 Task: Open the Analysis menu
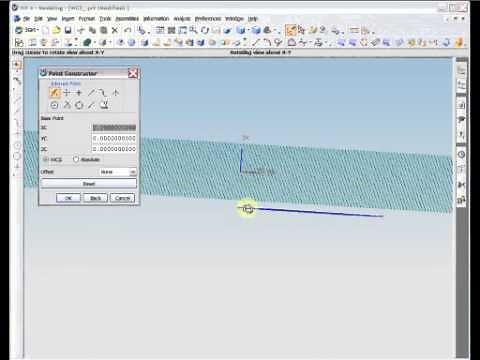[x=182, y=19]
